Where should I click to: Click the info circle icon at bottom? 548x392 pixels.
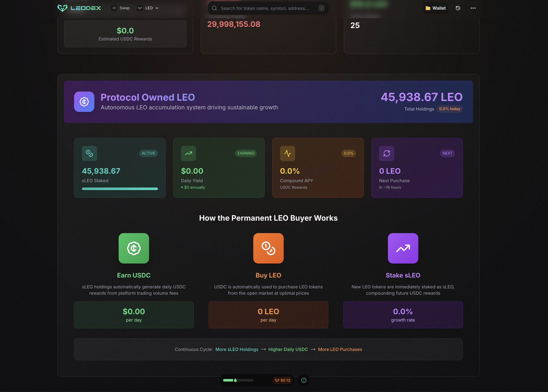click(304, 380)
